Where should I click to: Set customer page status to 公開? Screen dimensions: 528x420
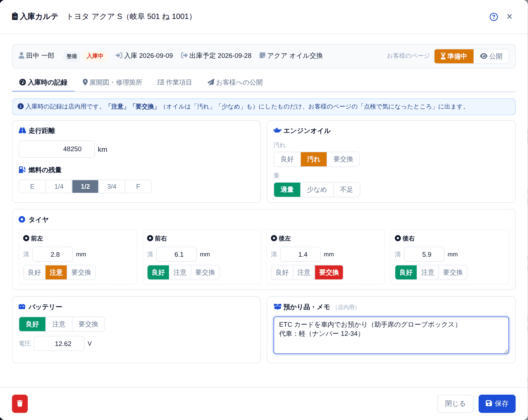pos(491,56)
